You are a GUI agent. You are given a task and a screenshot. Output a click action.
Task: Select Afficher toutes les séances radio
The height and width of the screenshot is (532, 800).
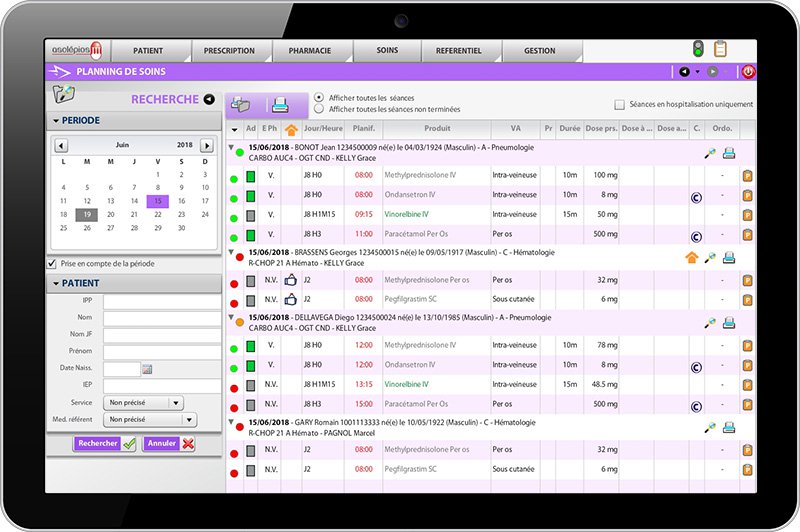[319, 97]
